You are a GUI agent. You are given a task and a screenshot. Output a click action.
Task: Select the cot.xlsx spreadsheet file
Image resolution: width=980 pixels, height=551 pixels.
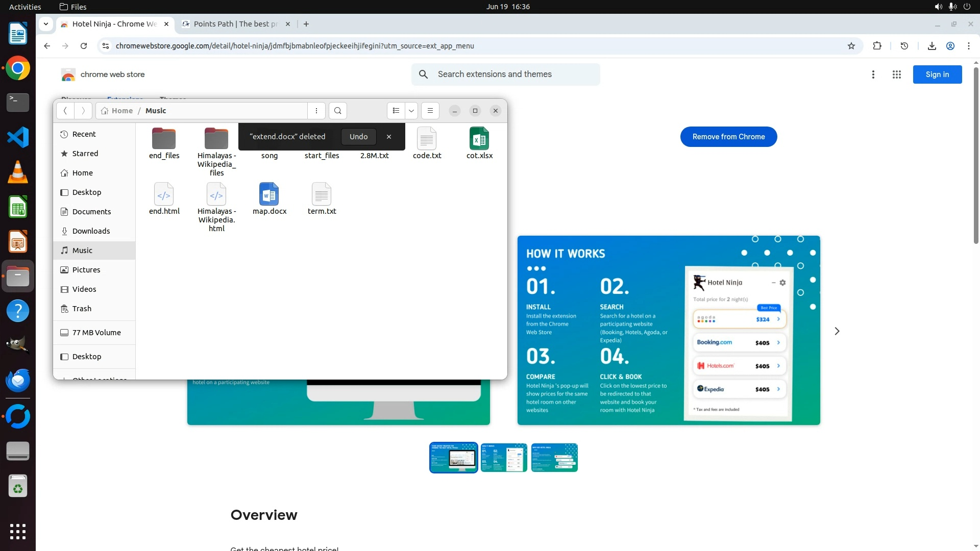tap(479, 143)
